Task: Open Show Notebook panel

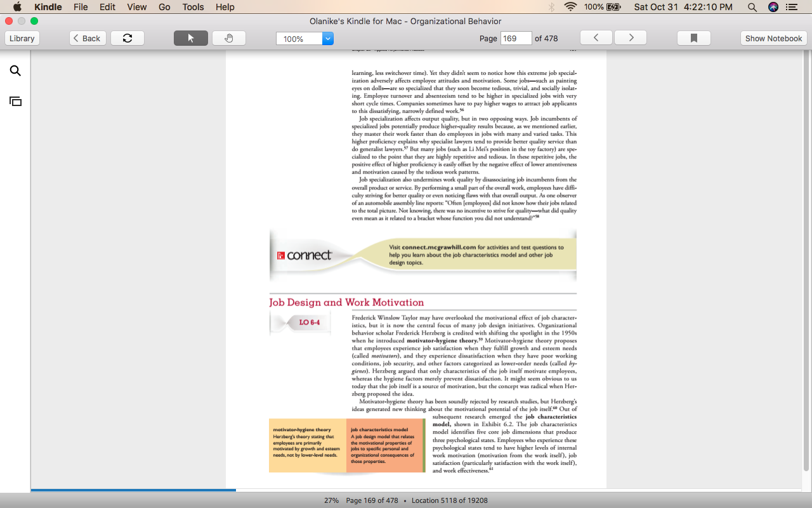Action: 773,38
